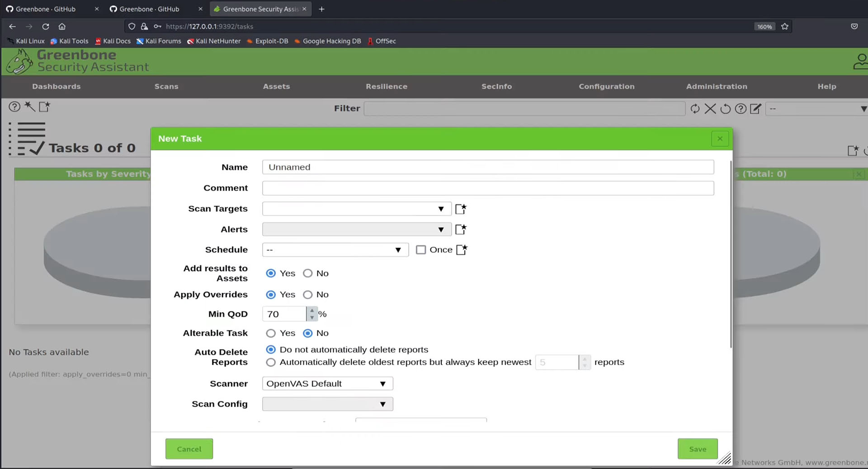The width and height of the screenshot is (868, 469).
Task: Reload the browser page
Action: coord(46,26)
